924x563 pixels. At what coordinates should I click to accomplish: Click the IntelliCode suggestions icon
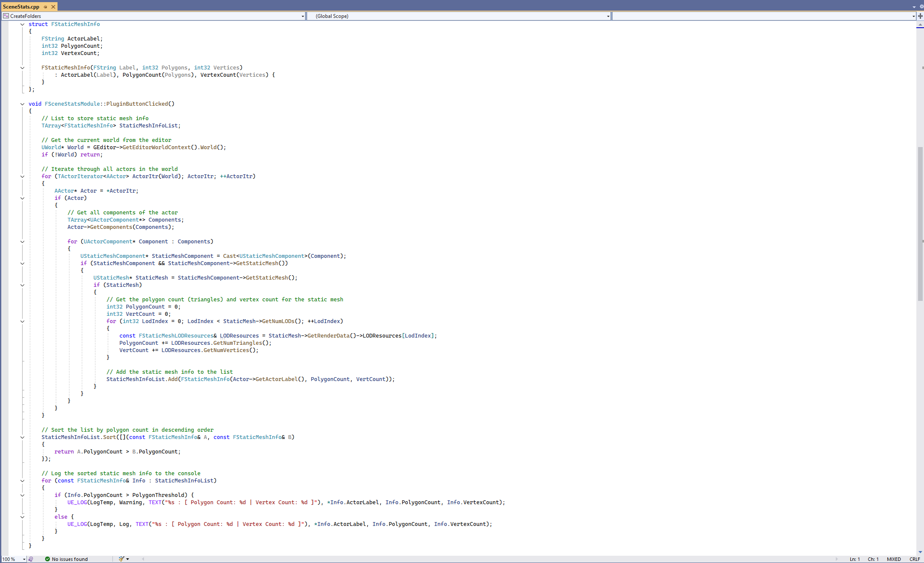coord(31,559)
